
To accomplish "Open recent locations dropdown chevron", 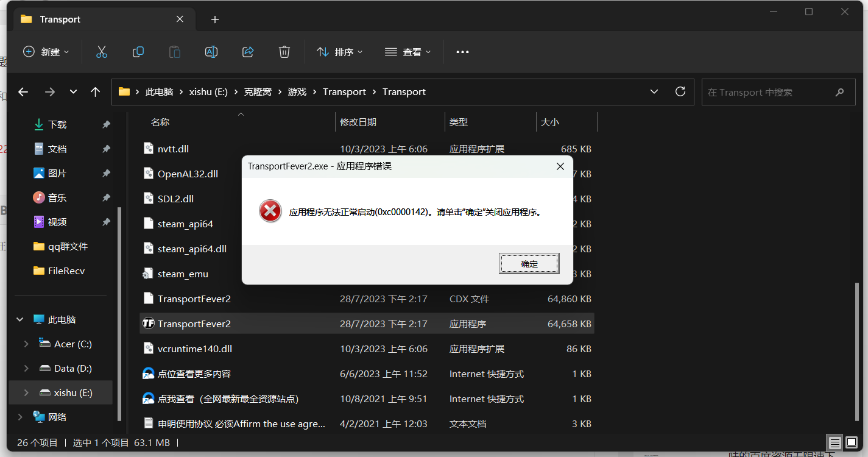I will (x=73, y=92).
